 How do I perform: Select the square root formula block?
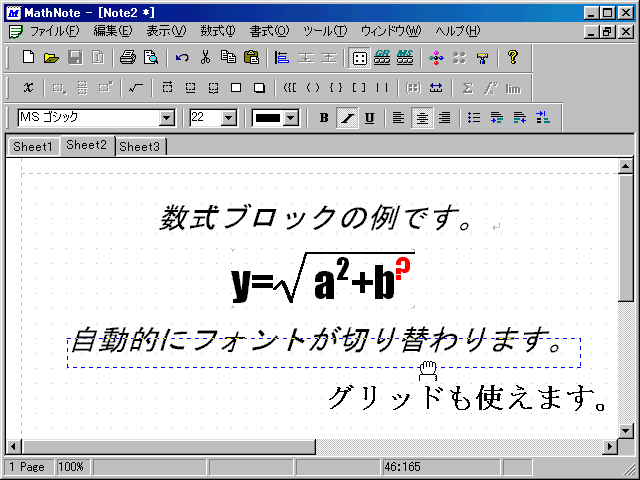point(323,278)
